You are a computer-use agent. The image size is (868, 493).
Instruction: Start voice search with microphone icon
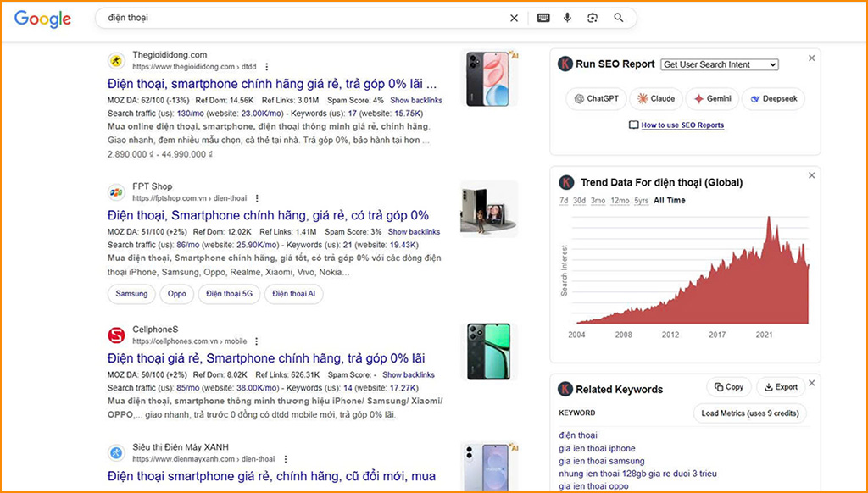567,18
